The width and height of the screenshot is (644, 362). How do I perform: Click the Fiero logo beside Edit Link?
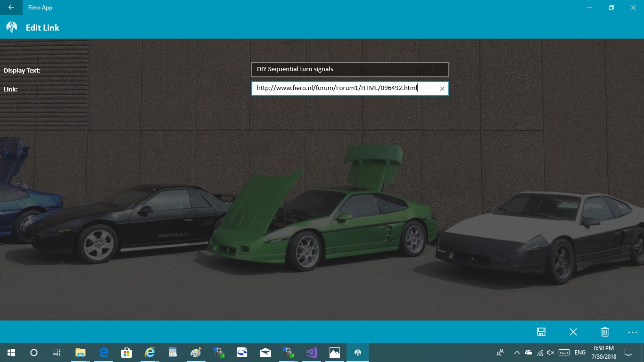point(11,27)
